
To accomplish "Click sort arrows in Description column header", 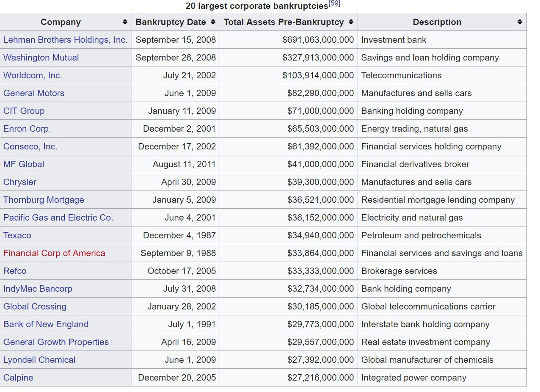I will (x=520, y=22).
